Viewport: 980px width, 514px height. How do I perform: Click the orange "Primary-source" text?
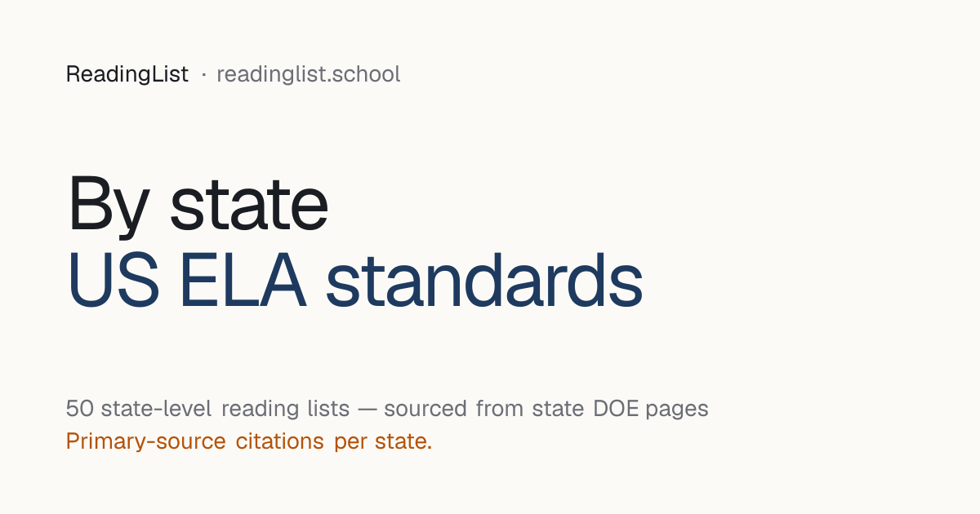click(146, 441)
